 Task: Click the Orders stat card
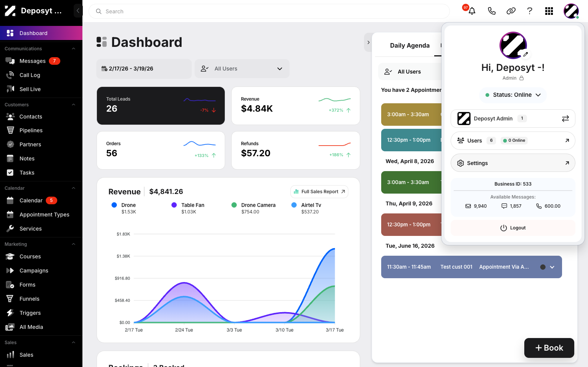pyautogui.click(x=161, y=150)
